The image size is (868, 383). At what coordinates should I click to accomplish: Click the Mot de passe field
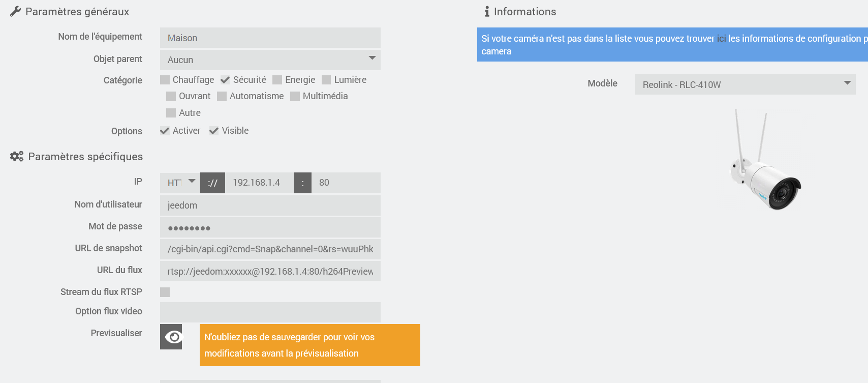click(270, 227)
